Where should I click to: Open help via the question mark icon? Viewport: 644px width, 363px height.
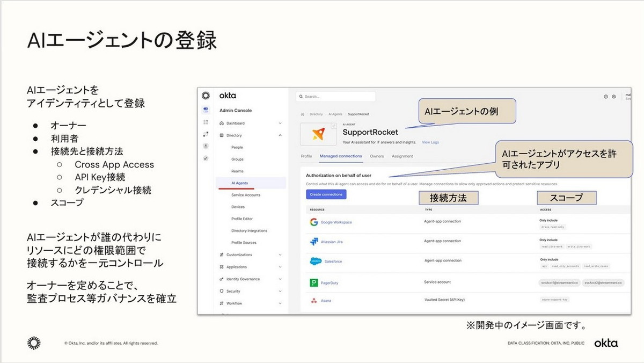tap(606, 97)
